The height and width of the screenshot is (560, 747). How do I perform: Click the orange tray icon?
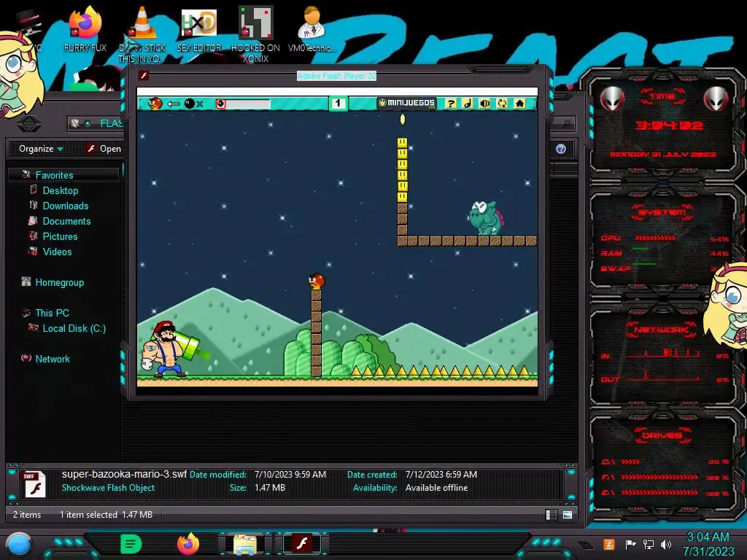(608, 544)
